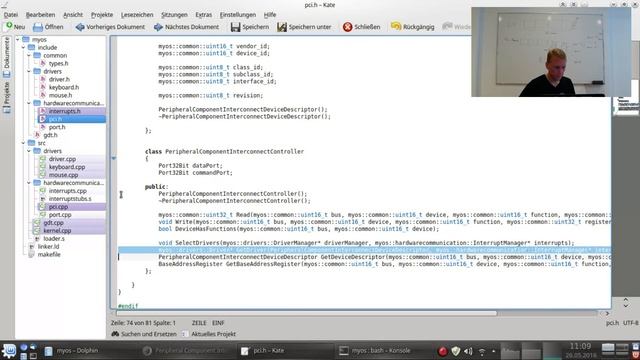Screen dimensions: 640x360
Task: Change the UTF-8 encoding in status bar
Action: pos(631,323)
